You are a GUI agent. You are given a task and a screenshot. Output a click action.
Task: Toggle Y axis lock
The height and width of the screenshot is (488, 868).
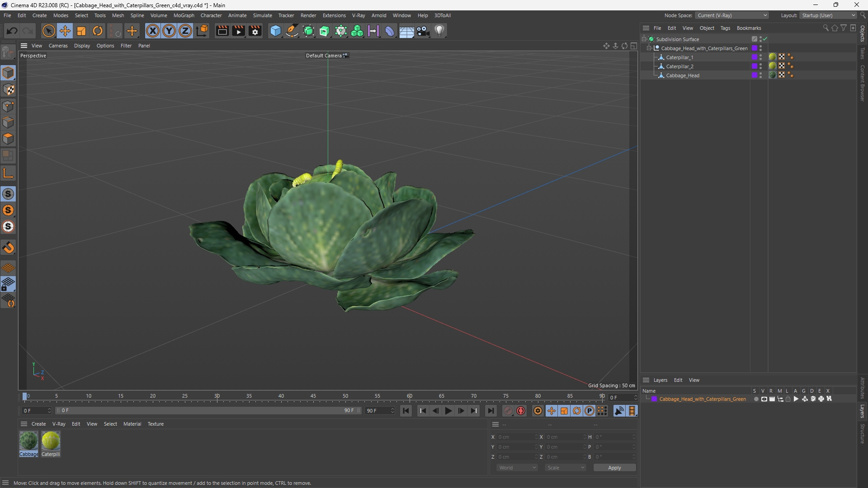[x=169, y=31]
